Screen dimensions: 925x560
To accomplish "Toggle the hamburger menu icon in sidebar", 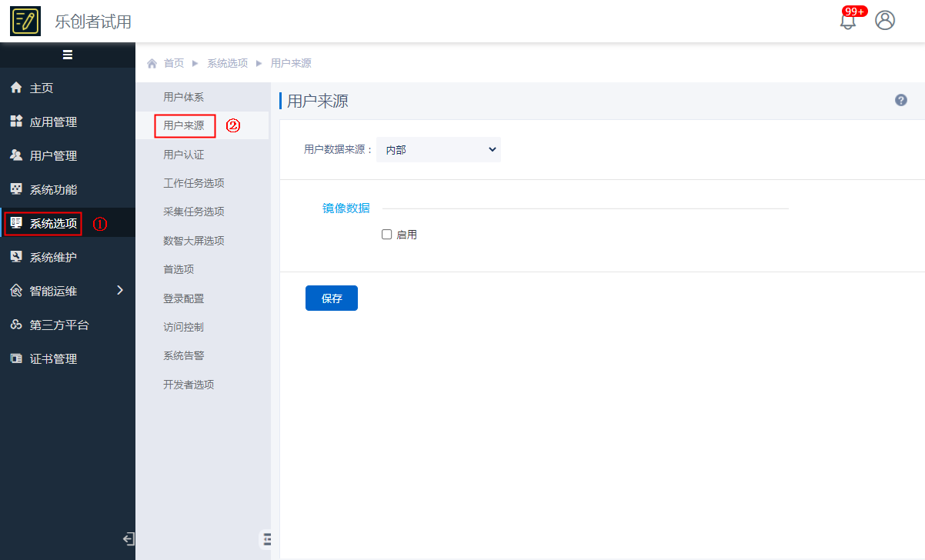I will tap(68, 55).
